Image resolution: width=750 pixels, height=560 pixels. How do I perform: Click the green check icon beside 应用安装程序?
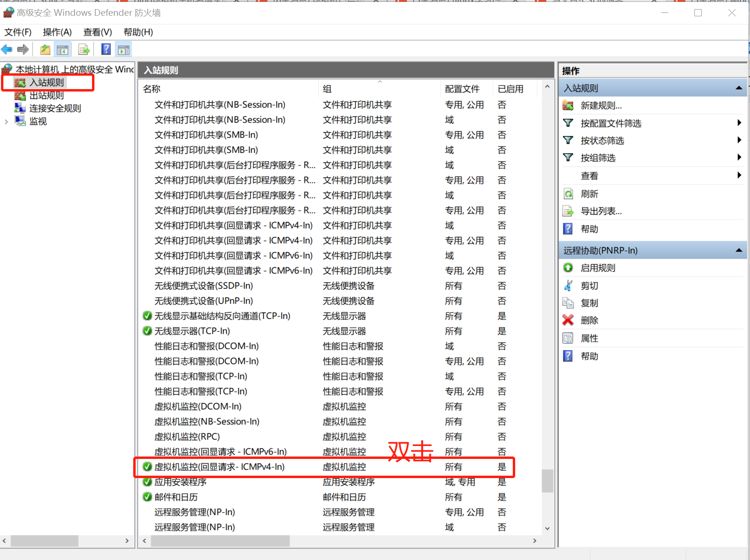coord(148,481)
